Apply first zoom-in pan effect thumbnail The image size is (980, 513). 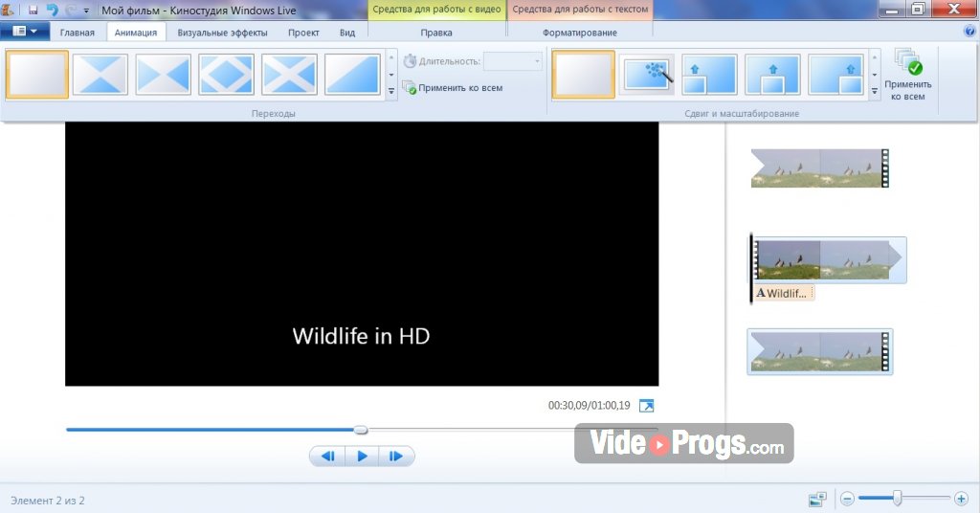[x=709, y=75]
